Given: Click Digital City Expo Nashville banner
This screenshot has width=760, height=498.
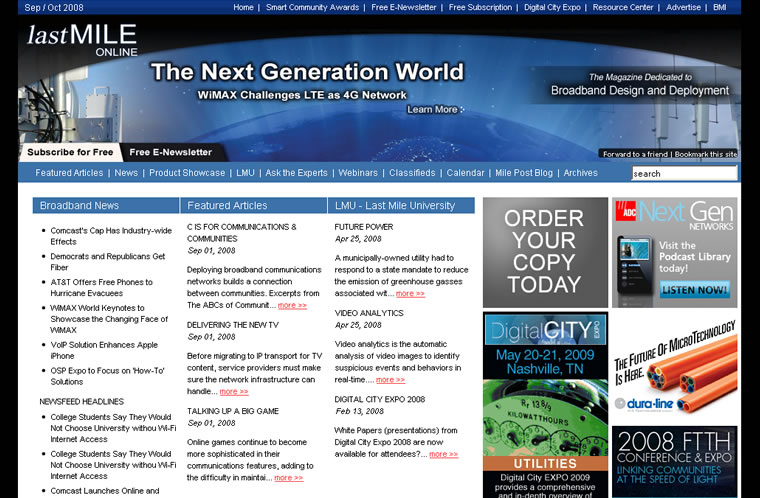Looking at the screenshot, I should click(545, 405).
